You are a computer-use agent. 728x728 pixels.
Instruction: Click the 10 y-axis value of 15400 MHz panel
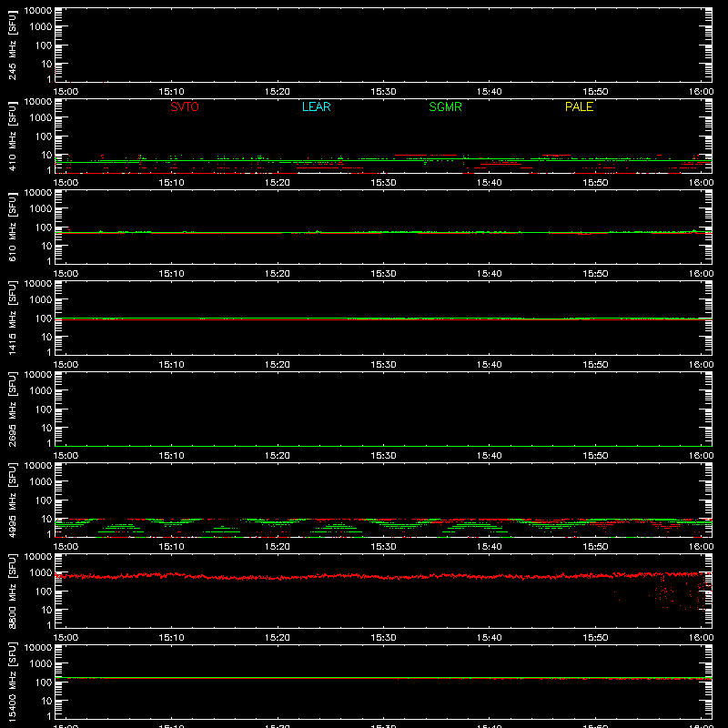(47, 701)
